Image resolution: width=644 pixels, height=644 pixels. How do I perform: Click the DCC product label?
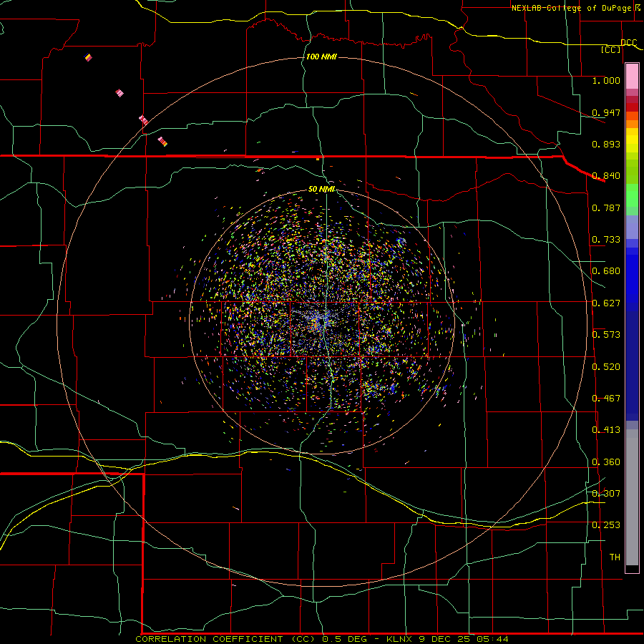point(629,43)
